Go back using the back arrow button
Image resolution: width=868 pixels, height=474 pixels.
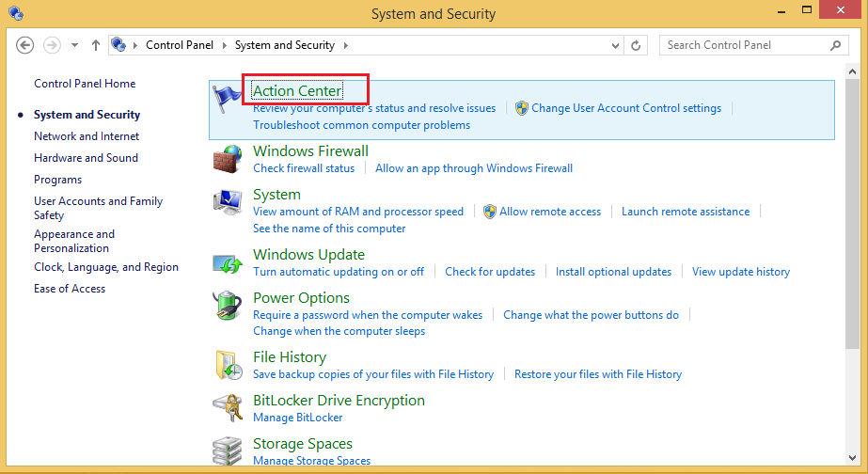point(25,45)
